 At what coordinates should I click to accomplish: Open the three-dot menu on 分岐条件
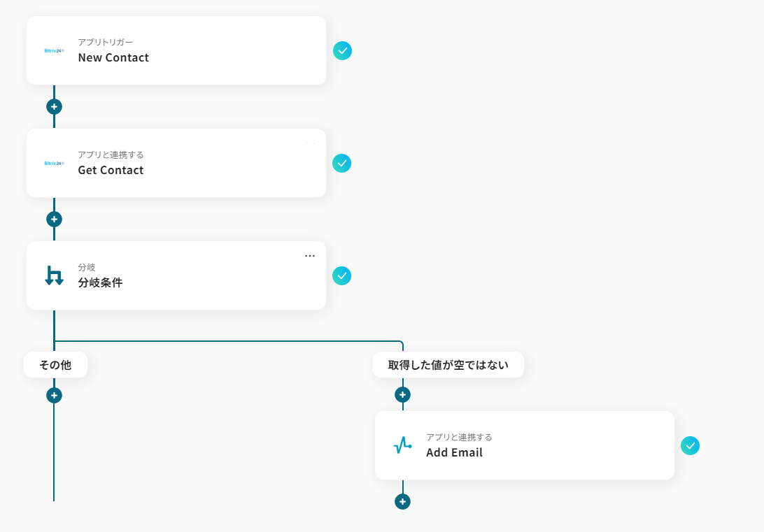pyautogui.click(x=310, y=256)
